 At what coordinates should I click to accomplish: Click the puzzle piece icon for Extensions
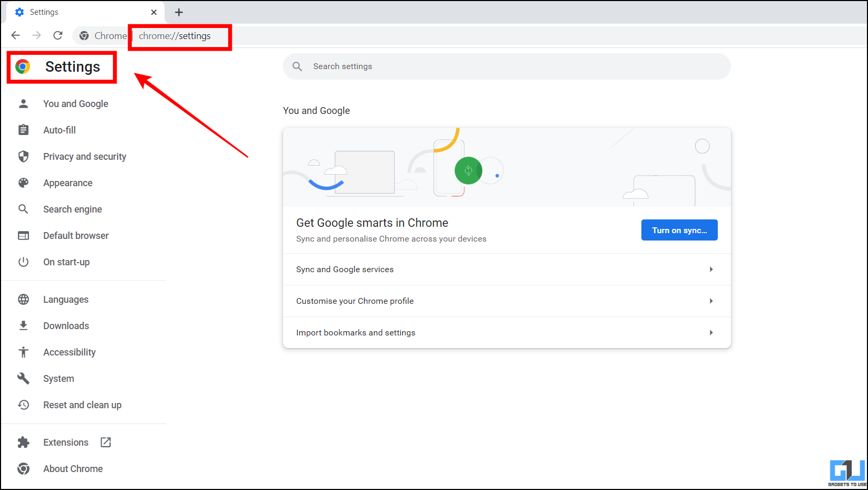tap(23, 443)
